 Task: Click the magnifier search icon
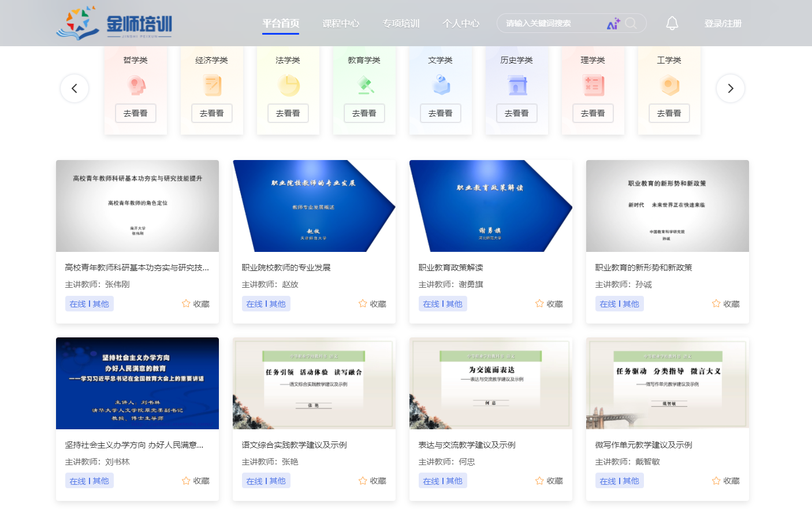point(631,23)
